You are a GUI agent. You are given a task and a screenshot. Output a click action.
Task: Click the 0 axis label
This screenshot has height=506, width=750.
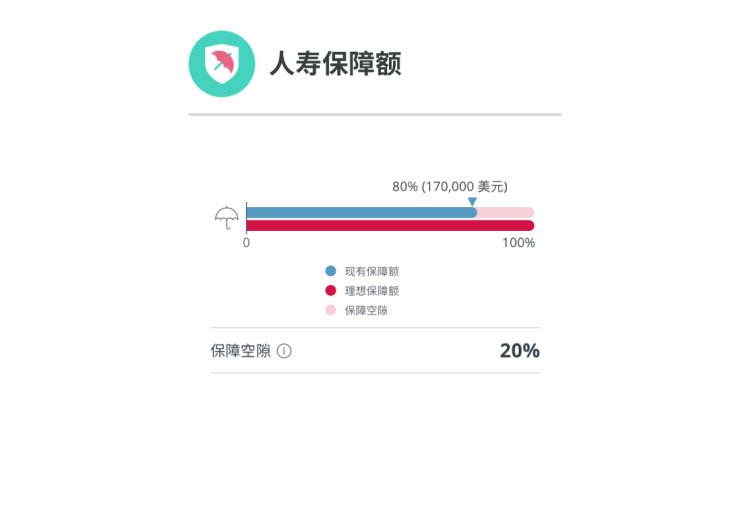tap(246, 242)
